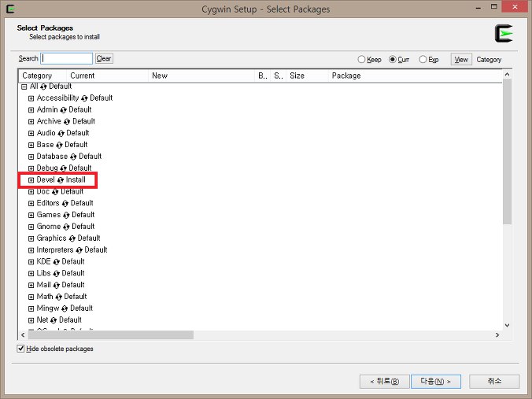Expand the Libs category
The image size is (532, 399).
click(31, 274)
